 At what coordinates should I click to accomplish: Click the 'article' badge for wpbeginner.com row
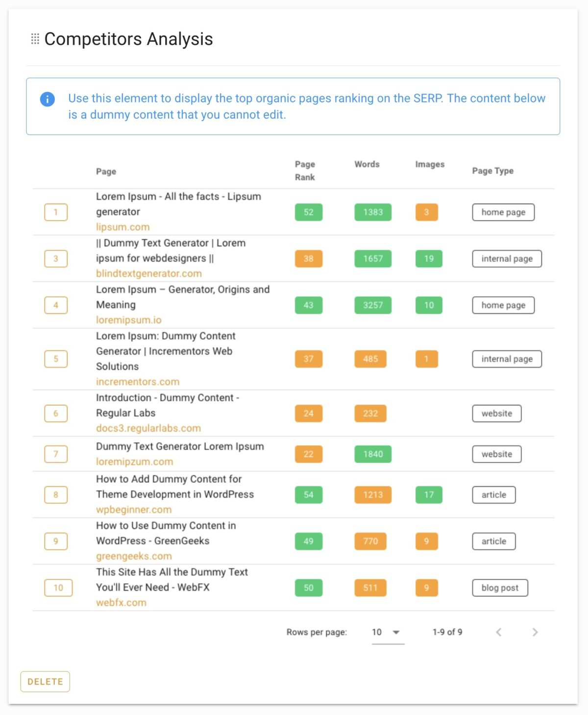click(493, 494)
